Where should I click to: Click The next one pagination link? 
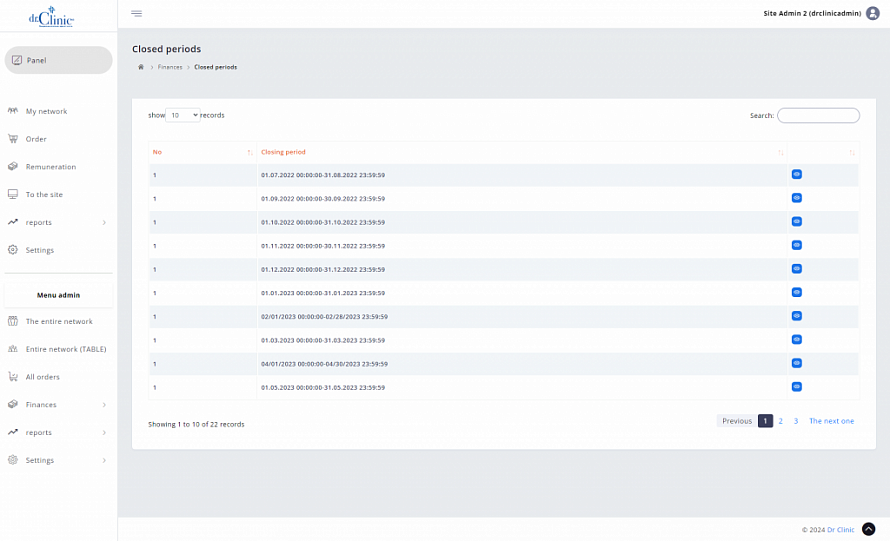click(x=831, y=421)
